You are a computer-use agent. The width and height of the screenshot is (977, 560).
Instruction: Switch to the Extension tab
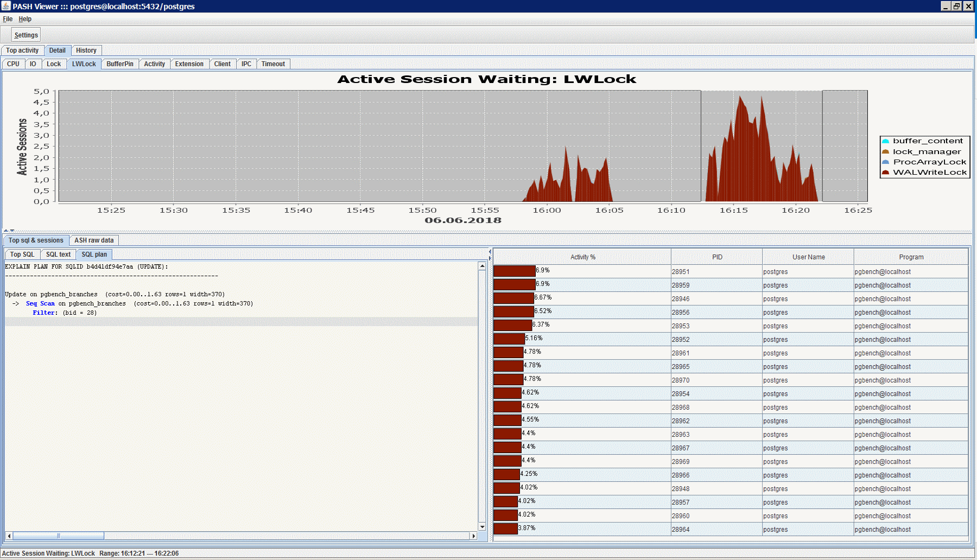point(189,63)
